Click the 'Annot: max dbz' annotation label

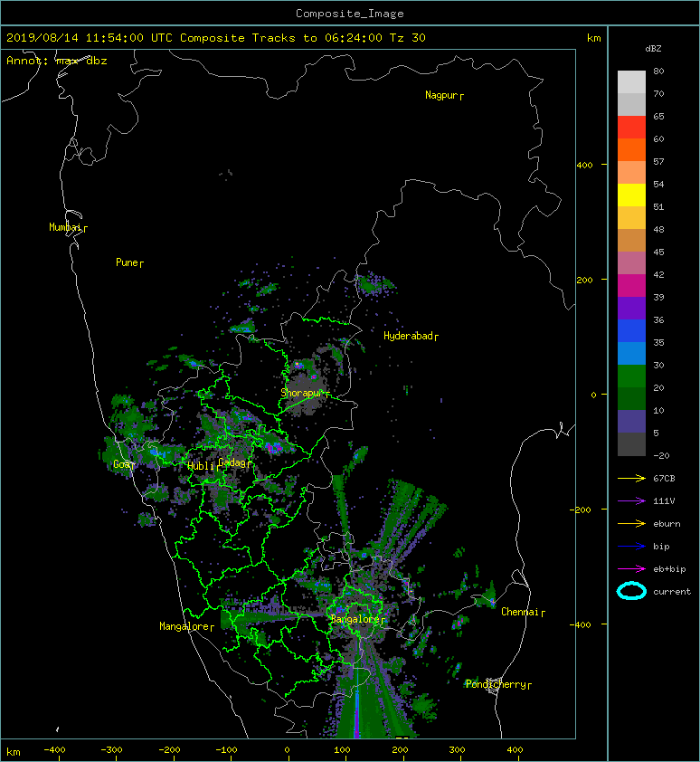coord(56,61)
